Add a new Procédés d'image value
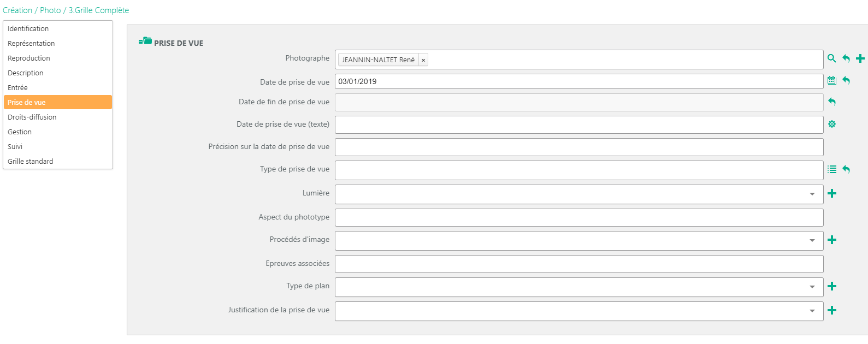 pyautogui.click(x=832, y=240)
